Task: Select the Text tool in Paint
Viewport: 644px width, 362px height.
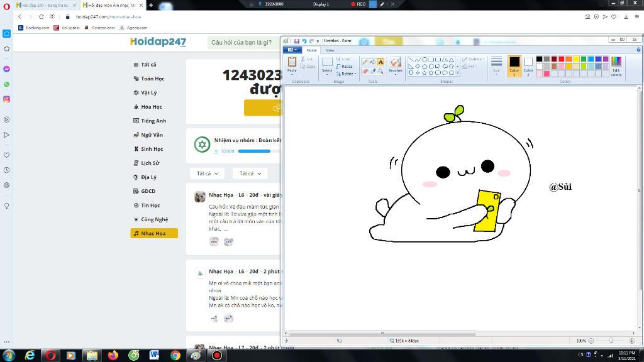Action: (380, 62)
